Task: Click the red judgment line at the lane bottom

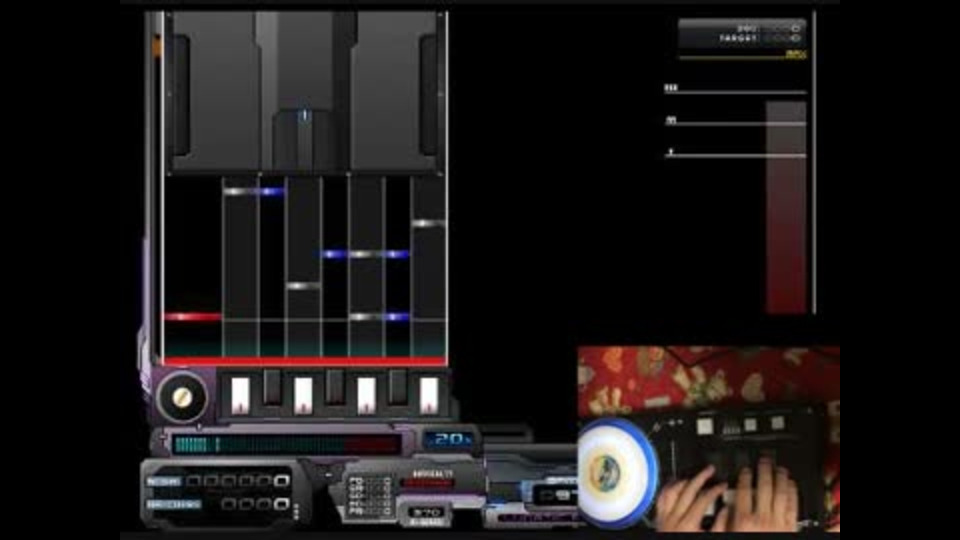Action: (x=305, y=361)
